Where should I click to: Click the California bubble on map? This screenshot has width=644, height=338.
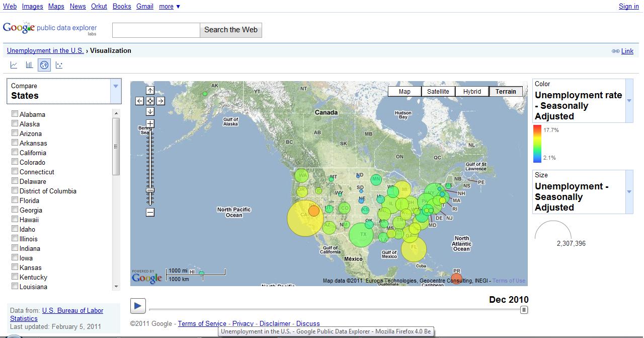tap(306, 218)
